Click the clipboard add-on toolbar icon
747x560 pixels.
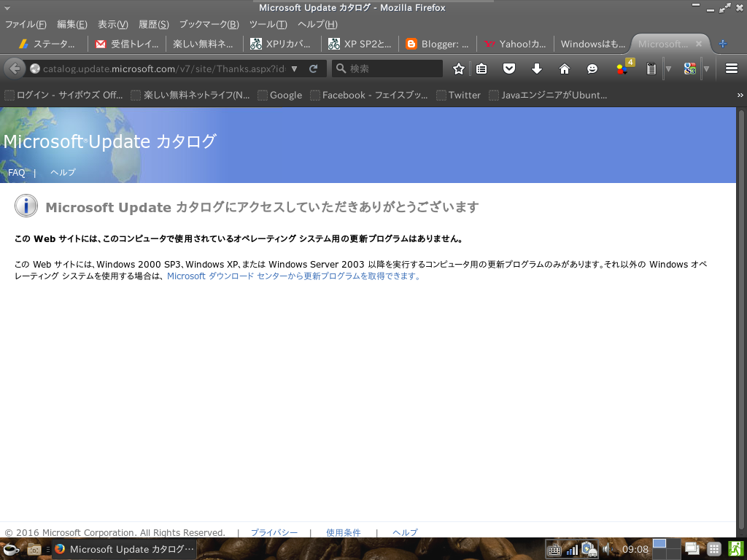pyautogui.click(x=651, y=69)
